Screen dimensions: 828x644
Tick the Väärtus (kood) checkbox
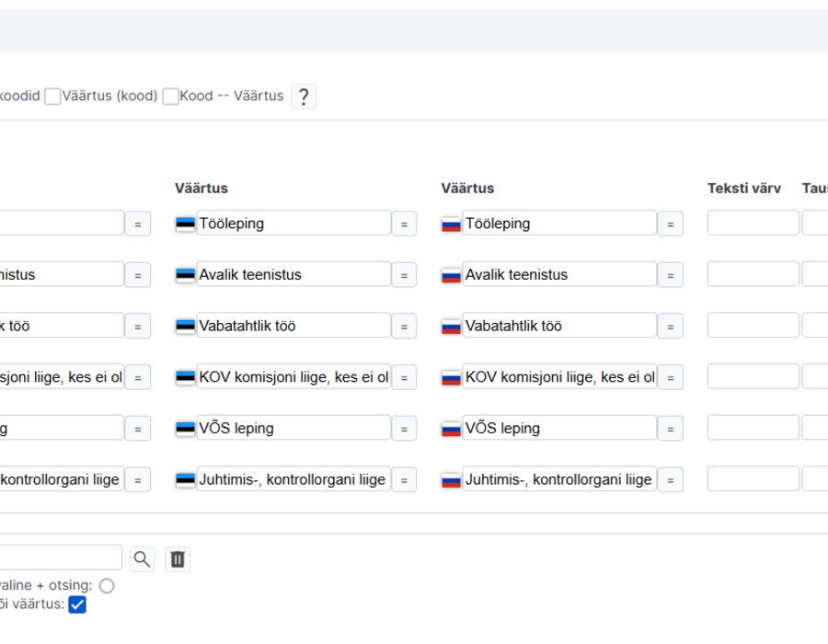point(52,97)
